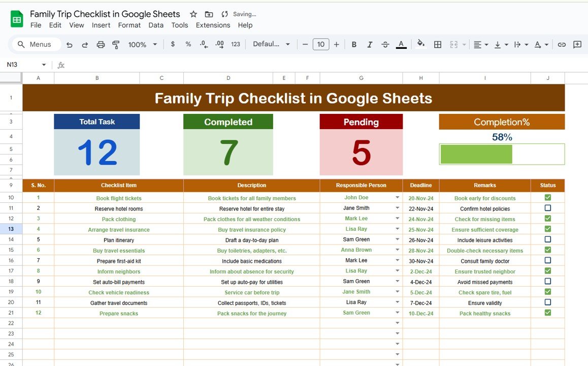This screenshot has width=588, height=366.
Task: Increase decimal places icon
Action: coord(219,44)
